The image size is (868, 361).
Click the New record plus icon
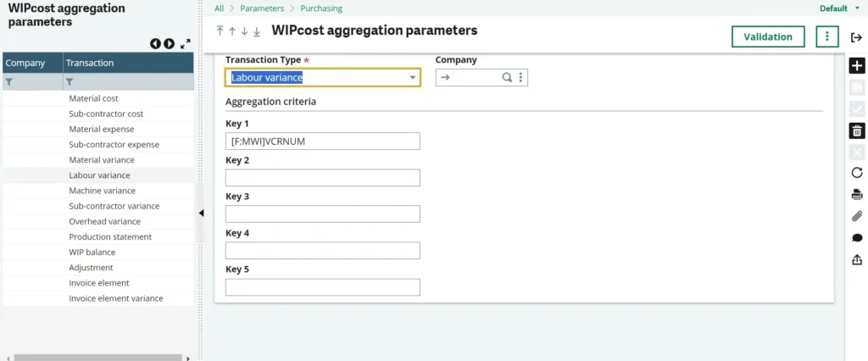[857, 66]
